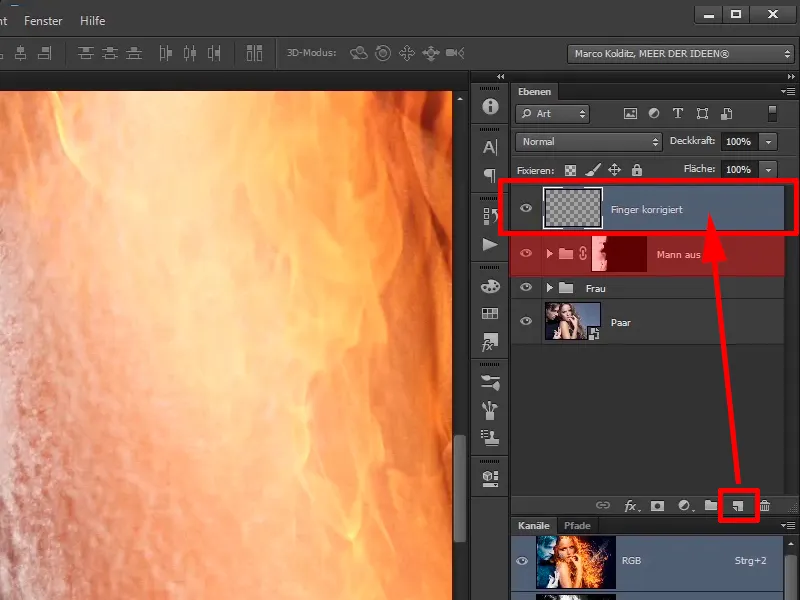Open the Swatches grid panel icon

pyautogui.click(x=490, y=313)
